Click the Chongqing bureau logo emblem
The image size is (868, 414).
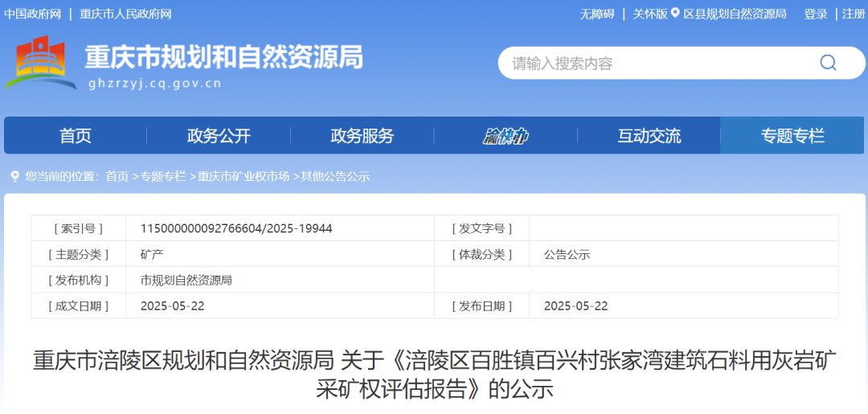point(39,63)
